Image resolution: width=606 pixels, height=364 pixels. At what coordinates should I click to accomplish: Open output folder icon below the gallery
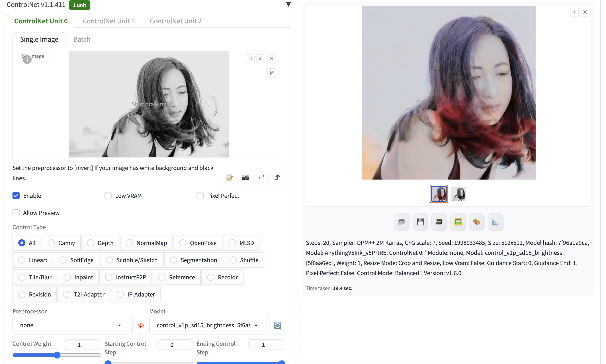tap(401, 222)
